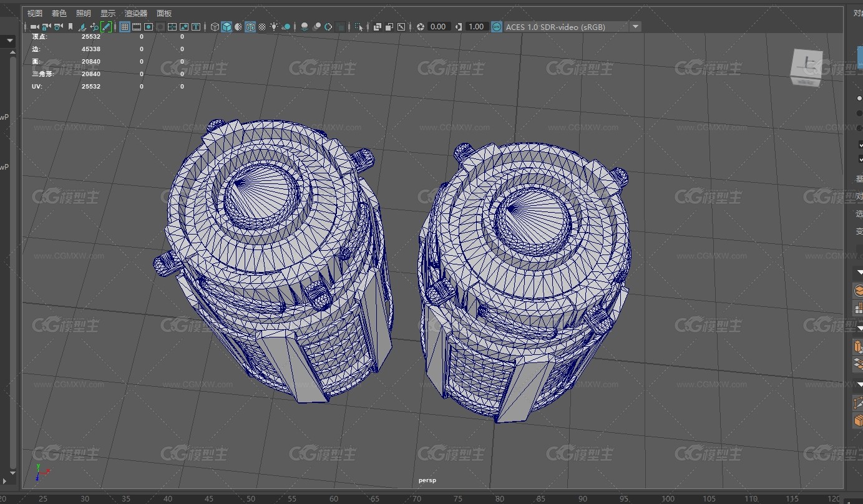The image size is (863, 504).
Task: Open camera attributes icon
Action: 57,27
